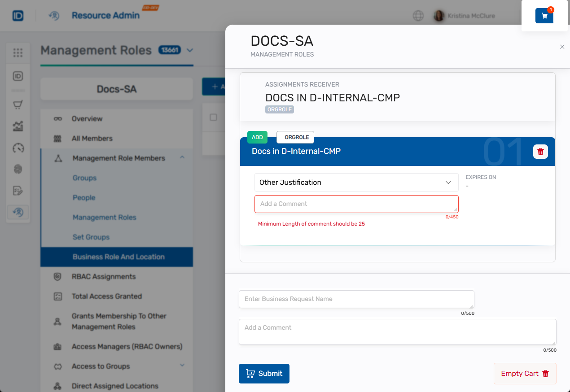The image size is (570, 392).
Task: Open the Overview menu item
Action: click(x=87, y=119)
